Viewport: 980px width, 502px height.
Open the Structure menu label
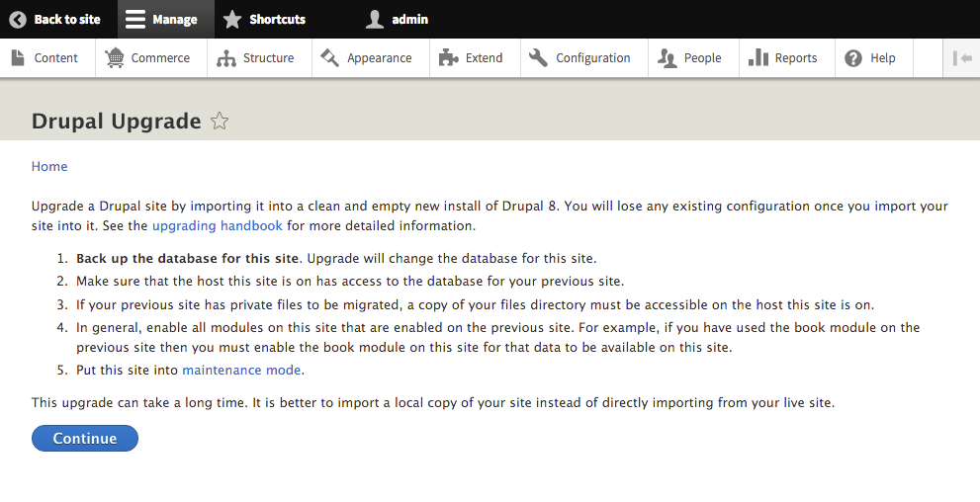coord(268,58)
